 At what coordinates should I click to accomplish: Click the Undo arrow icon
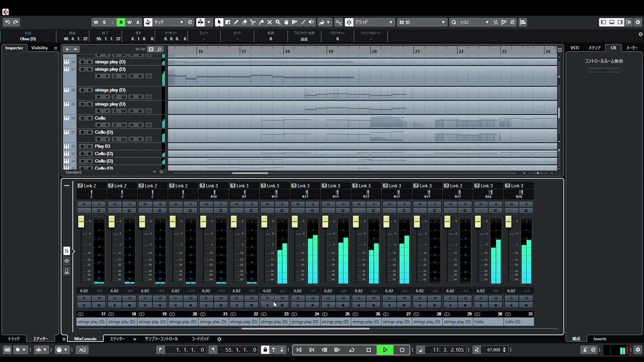pos(7,22)
